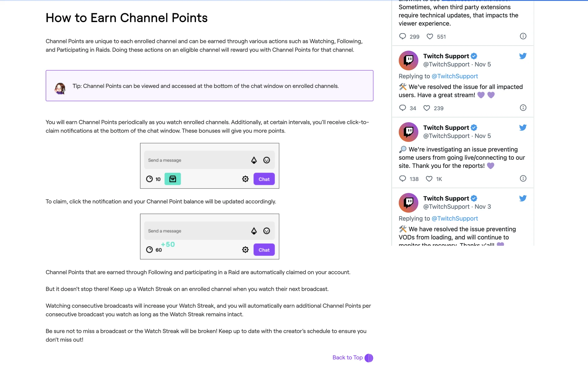Click the channel points clock icon showing 60
Screen dimensions: 588x368
149,250
